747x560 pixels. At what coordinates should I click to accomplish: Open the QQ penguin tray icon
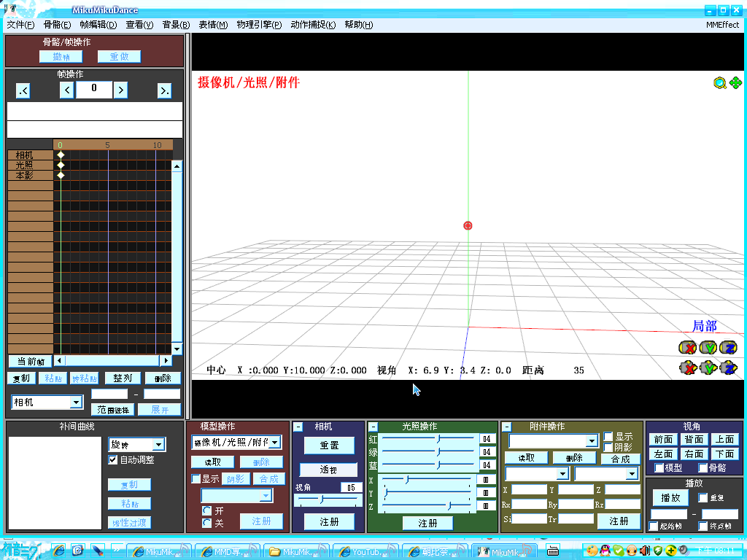[605, 551]
